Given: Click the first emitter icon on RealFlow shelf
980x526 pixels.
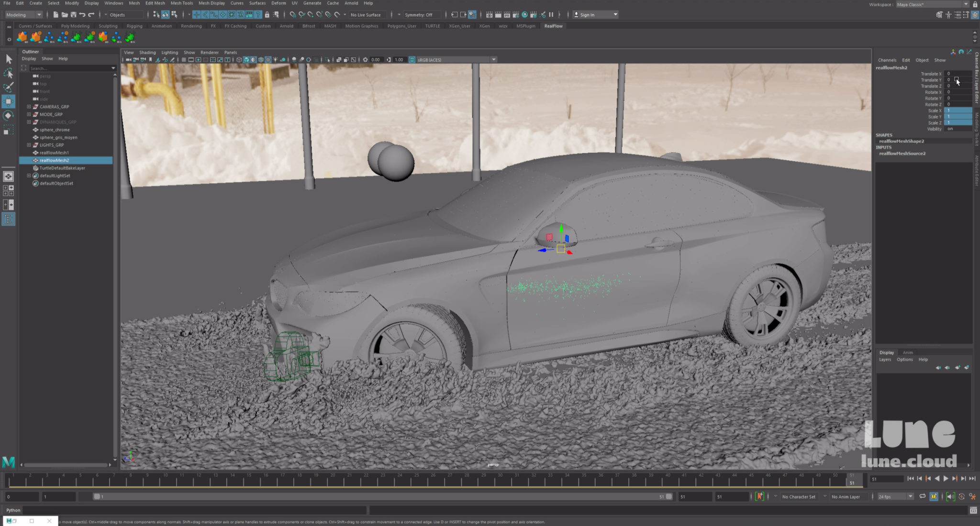Looking at the screenshot, I should point(22,36).
